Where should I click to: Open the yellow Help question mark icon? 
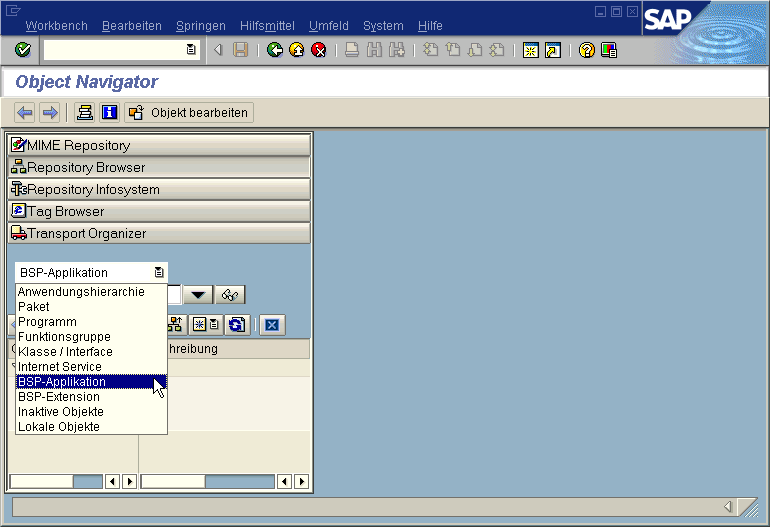586,50
